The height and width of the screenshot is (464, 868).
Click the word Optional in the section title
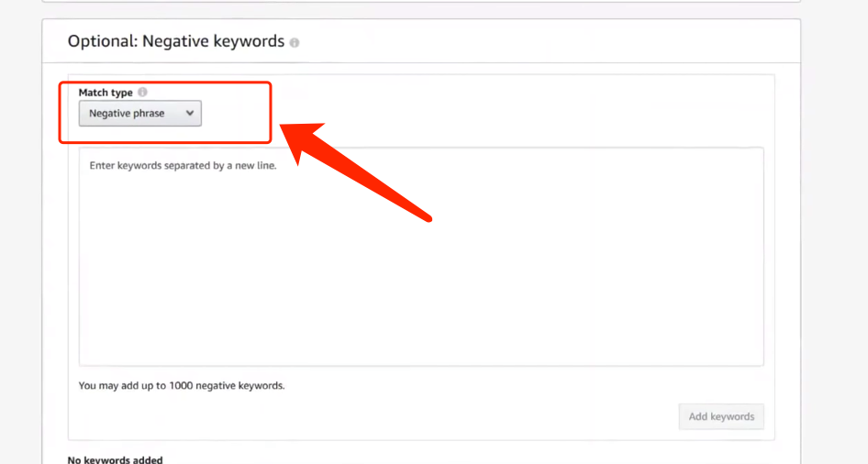103,41
